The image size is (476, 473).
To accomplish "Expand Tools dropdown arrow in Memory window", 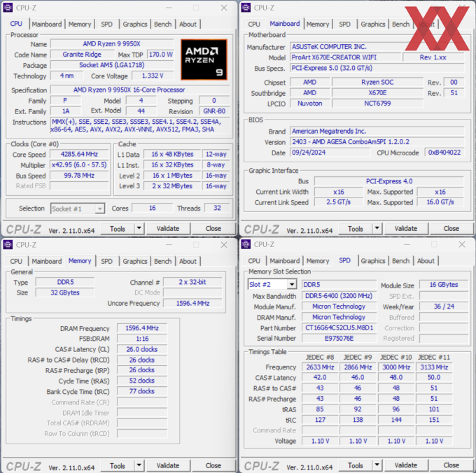I will pos(139,465).
